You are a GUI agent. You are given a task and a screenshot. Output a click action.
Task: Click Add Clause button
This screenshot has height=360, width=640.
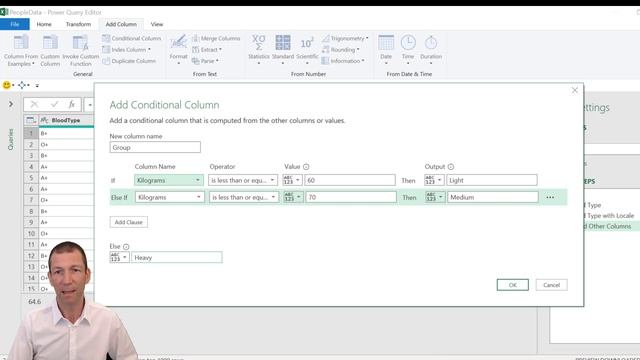[129, 222]
